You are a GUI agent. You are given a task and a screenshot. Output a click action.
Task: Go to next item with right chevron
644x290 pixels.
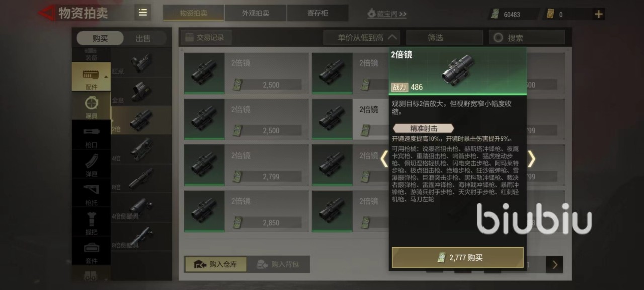point(531,159)
